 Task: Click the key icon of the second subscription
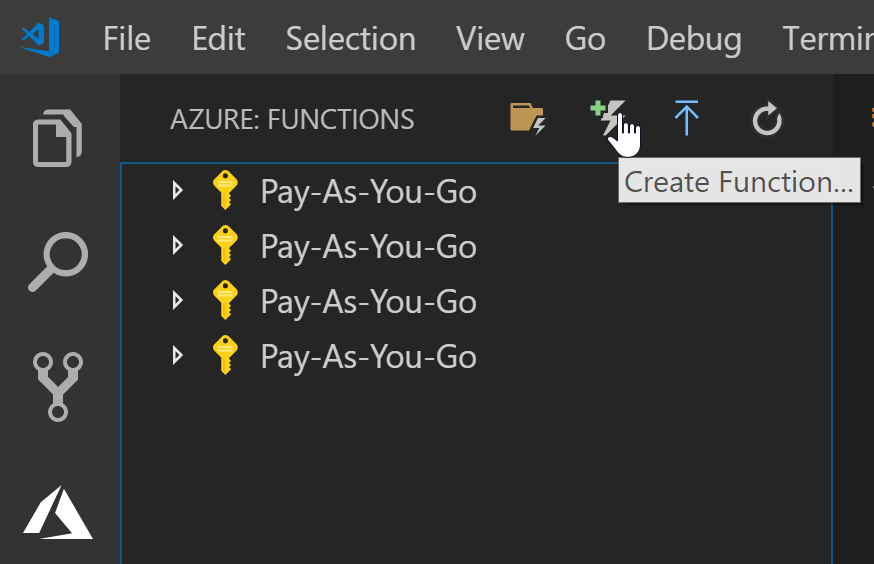225,245
